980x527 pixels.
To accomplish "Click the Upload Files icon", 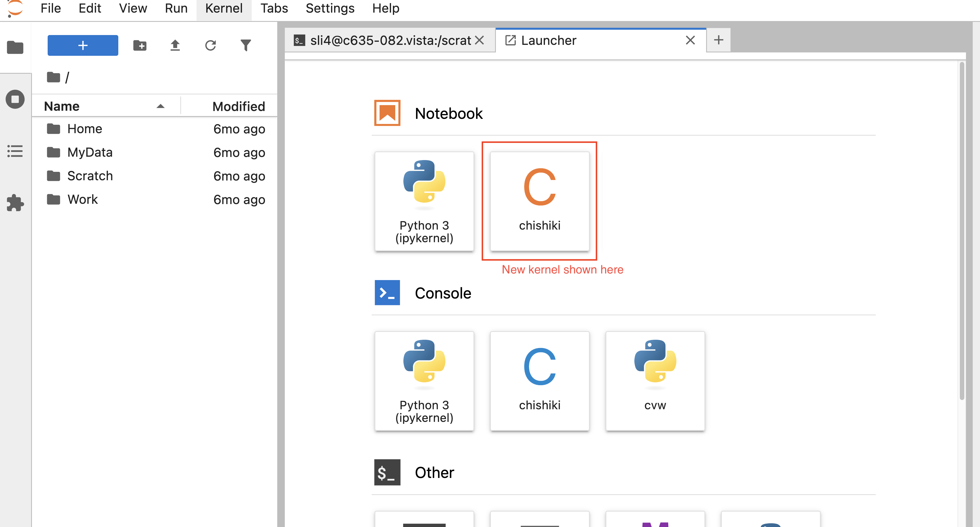I will coord(175,46).
